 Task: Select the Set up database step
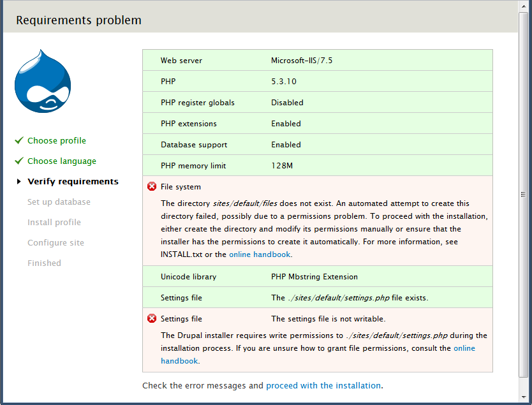(59, 202)
